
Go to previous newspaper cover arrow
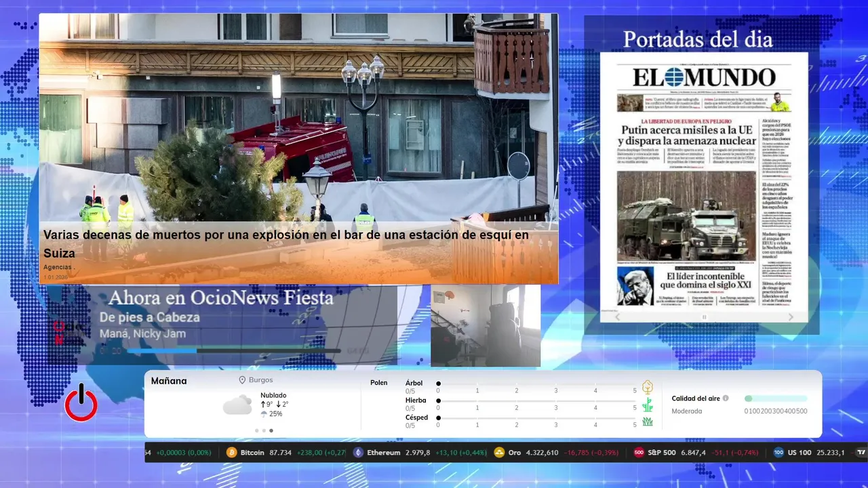coord(618,317)
